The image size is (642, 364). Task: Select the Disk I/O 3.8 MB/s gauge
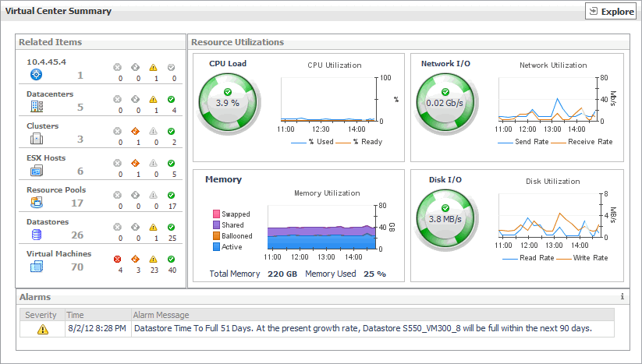click(x=445, y=219)
